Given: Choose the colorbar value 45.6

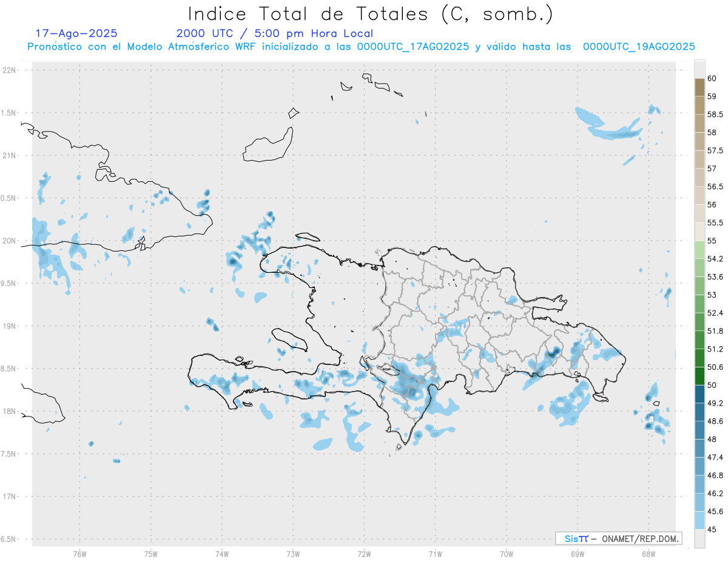Looking at the screenshot, I should point(715,512).
